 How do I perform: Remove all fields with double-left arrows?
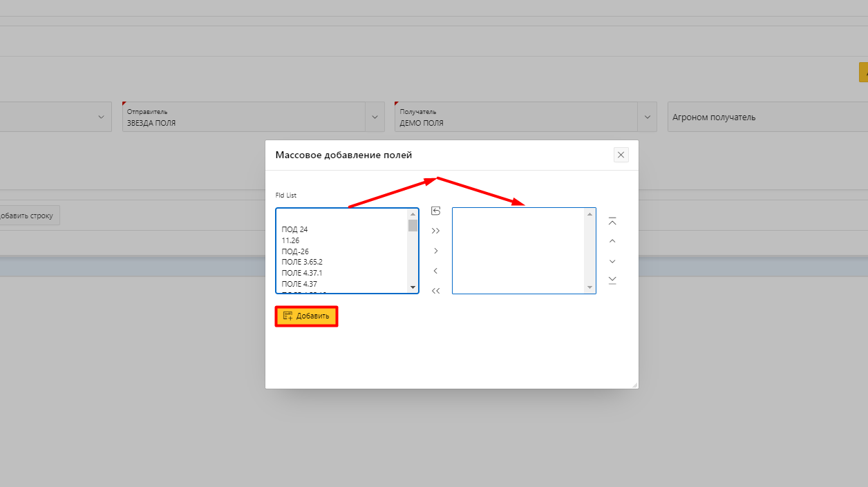click(435, 291)
